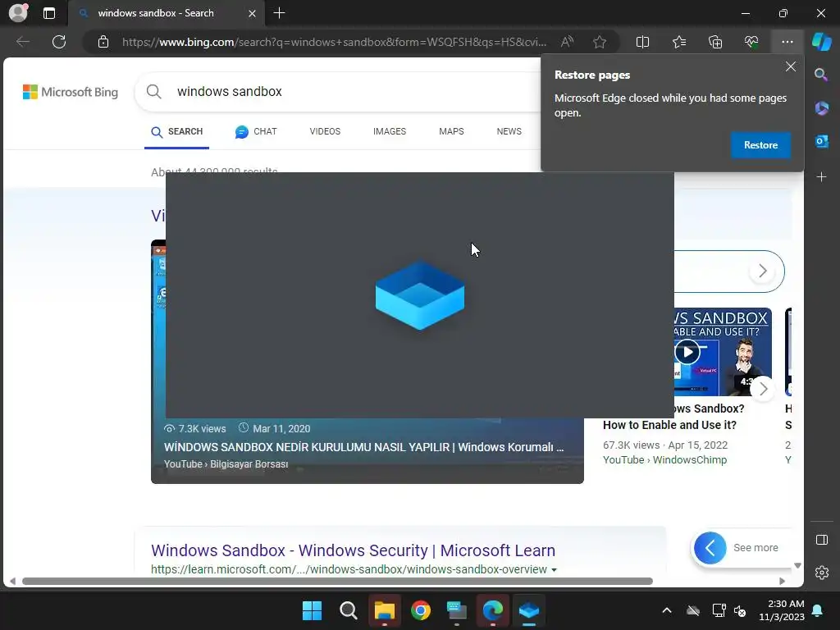Go back with the back arrow
This screenshot has width=840, height=630.
23,42
